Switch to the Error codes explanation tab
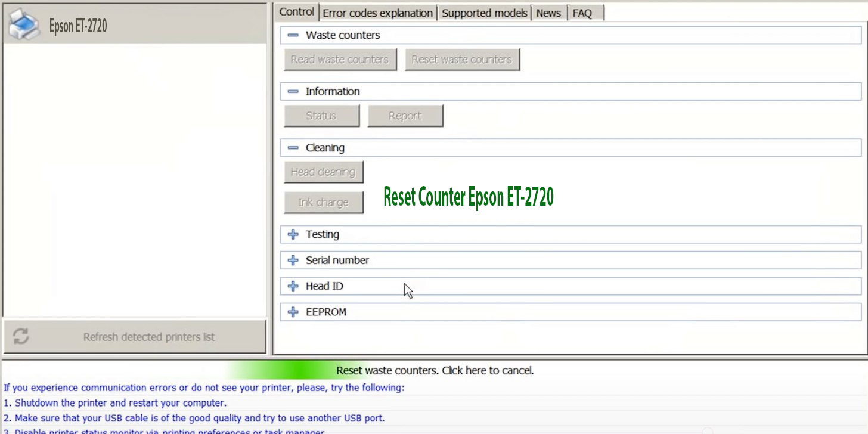The width and height of the screenshot is (868, 434). pos(377,12)
